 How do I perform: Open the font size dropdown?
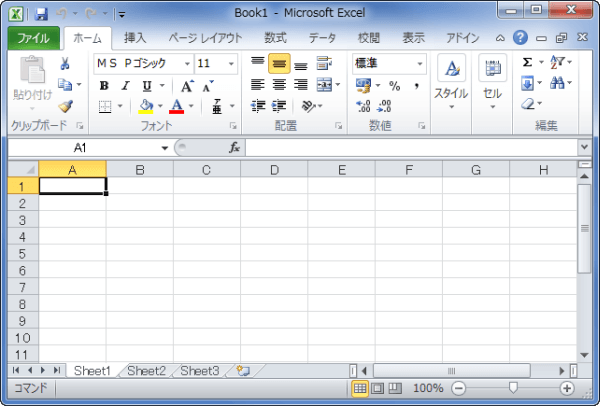pos(231,64)
